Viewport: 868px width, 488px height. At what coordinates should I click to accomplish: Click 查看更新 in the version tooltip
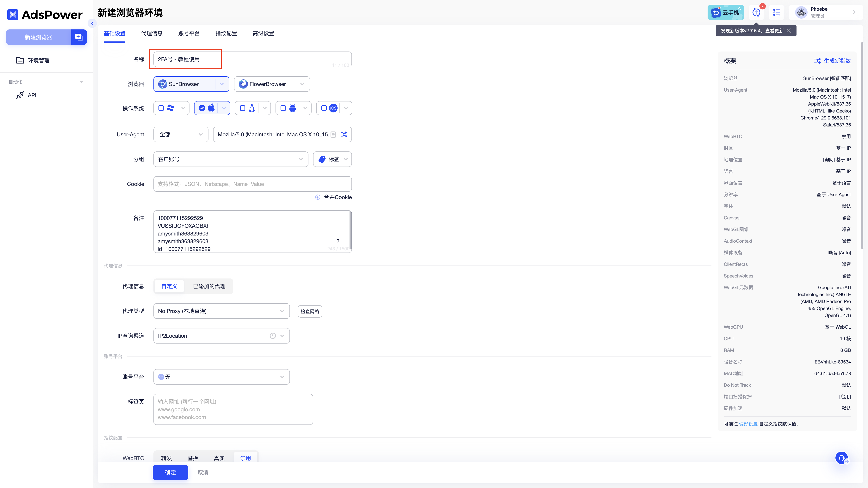tap(774, 31)
